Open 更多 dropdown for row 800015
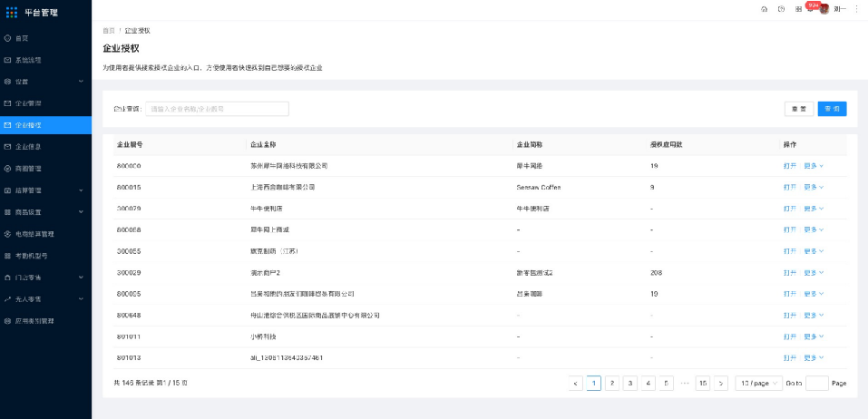This screenshot has height=419, width=868. click(x=814, y=187)
